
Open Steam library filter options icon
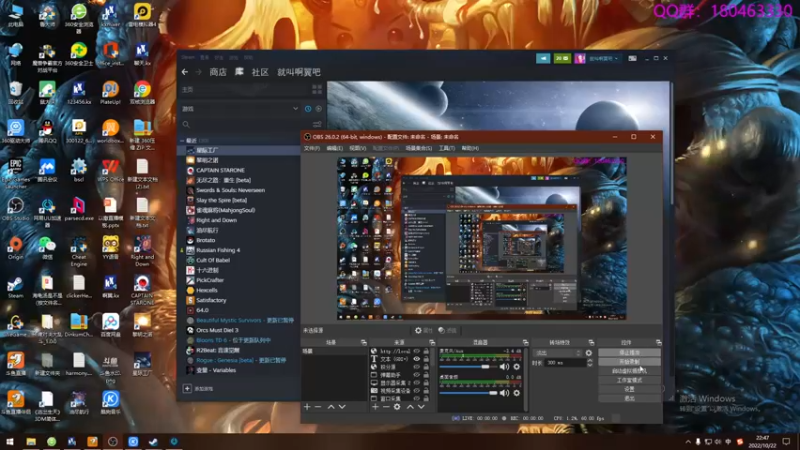(317, 124)
